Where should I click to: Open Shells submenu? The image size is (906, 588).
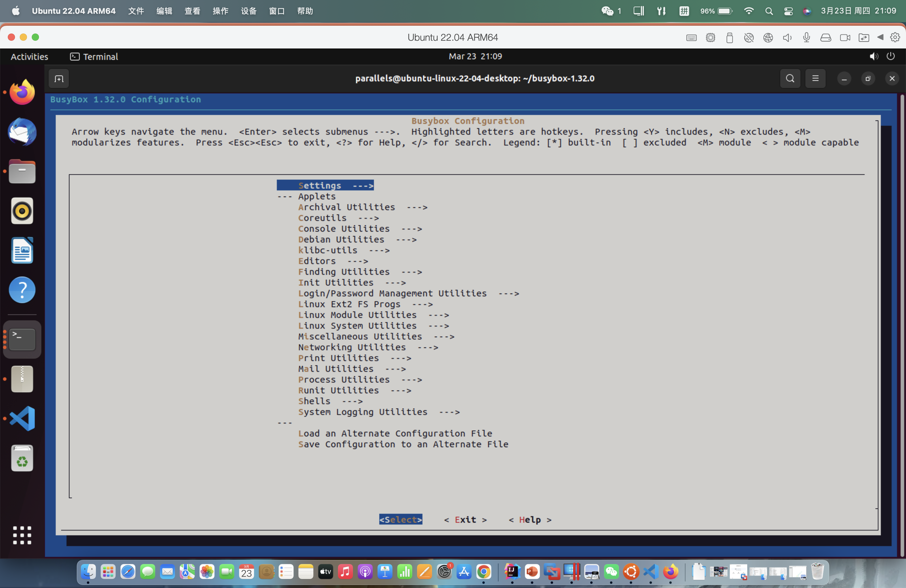[x=330, y=401]
